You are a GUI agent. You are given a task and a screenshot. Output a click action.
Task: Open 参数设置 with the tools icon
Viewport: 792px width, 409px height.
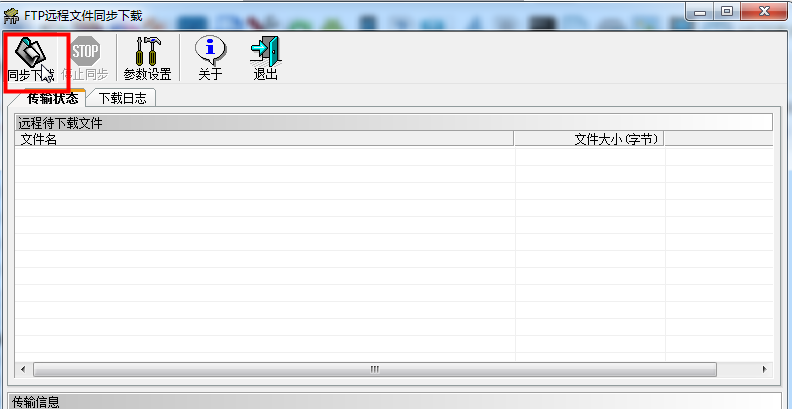click(x=147, y=59)
